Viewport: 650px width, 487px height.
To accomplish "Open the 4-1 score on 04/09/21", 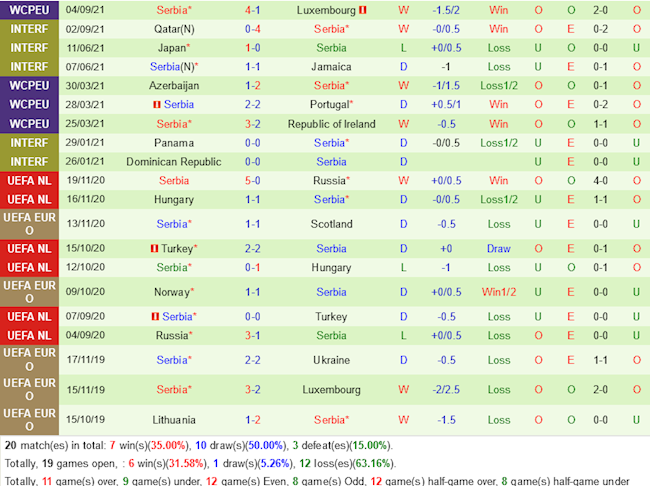I will [252, 10].
